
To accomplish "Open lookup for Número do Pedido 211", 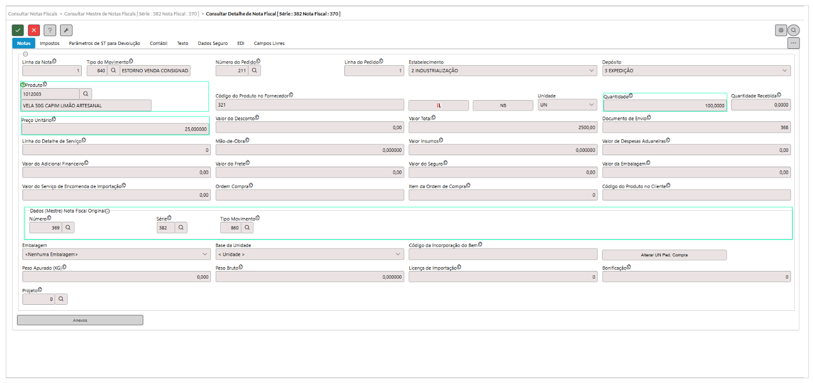I will [254, 70].
